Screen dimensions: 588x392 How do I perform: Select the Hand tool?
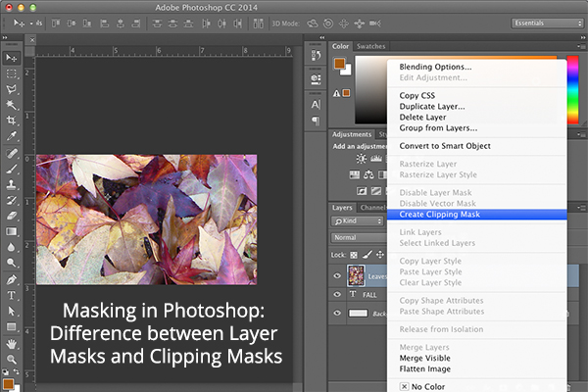coord(11,344)
